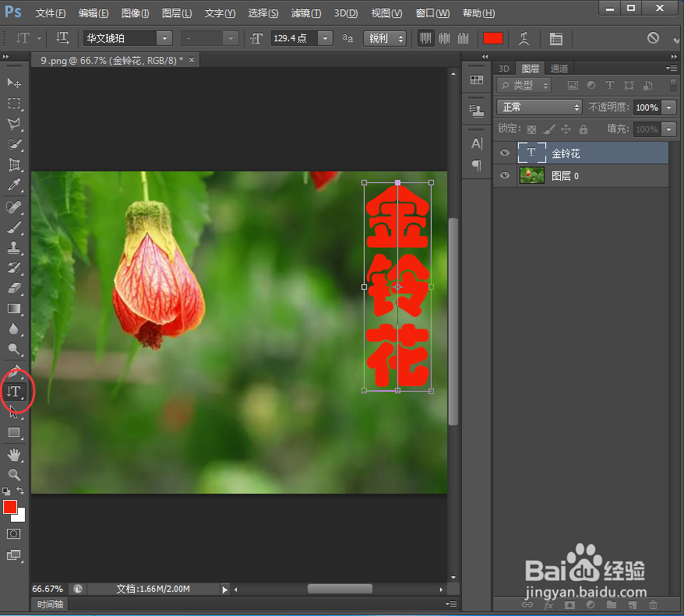Close the 9.png document tab
This screenshot has height=616, width=684.
coord(192,60)
